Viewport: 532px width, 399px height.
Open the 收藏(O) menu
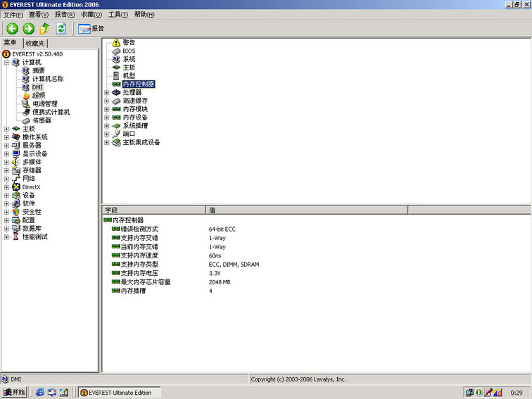(91, 15)
